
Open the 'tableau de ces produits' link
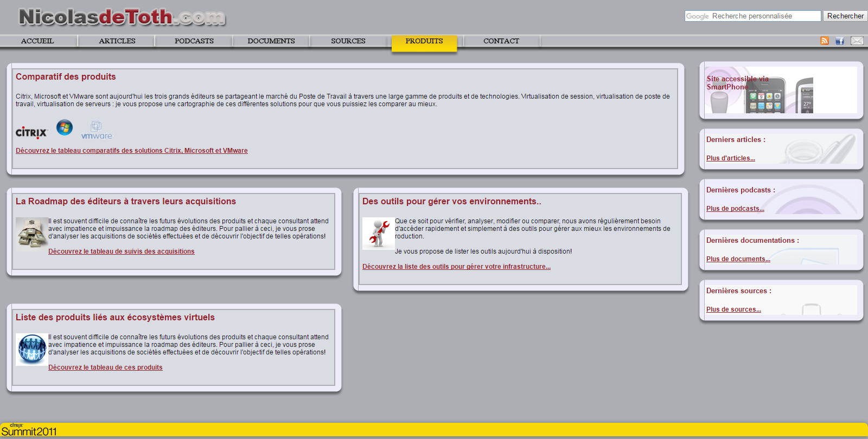click(x=105, y=367)
